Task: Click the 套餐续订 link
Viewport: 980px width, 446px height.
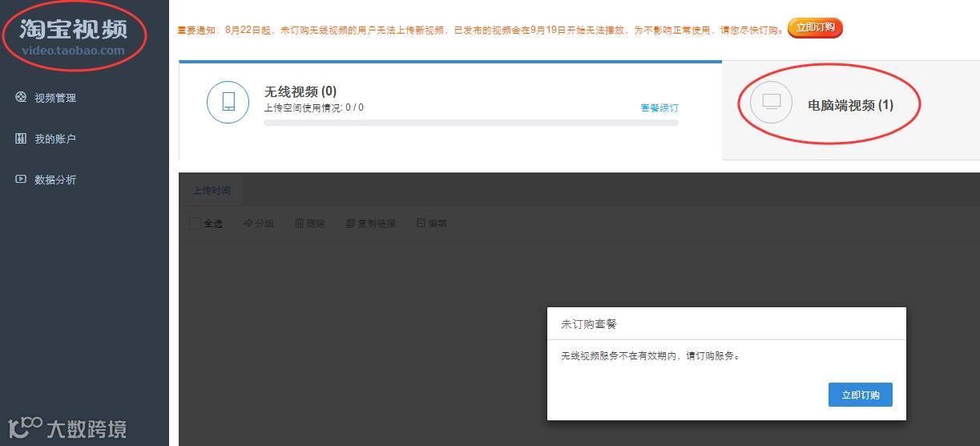Action: pyautogui.click(x=659, y=107)
